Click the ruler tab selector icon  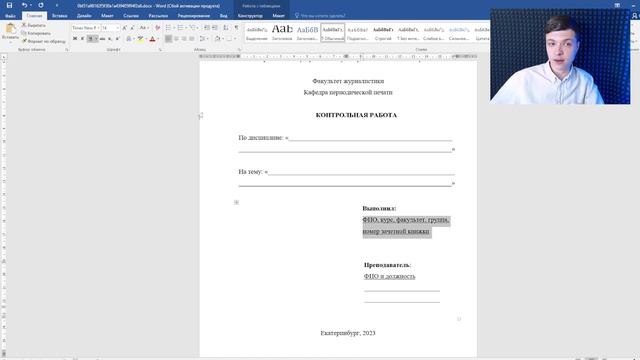tap(4, 57)
